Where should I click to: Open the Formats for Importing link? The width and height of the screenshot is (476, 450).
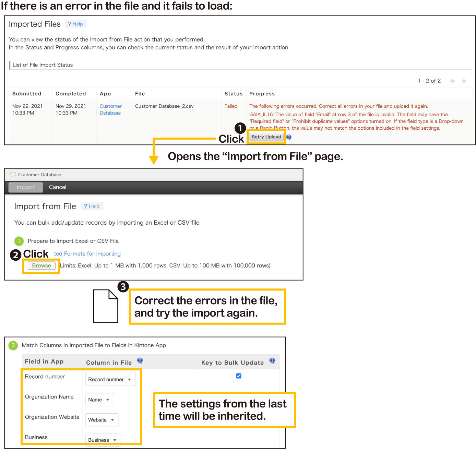pyautogui.click(x=87, y=253)
